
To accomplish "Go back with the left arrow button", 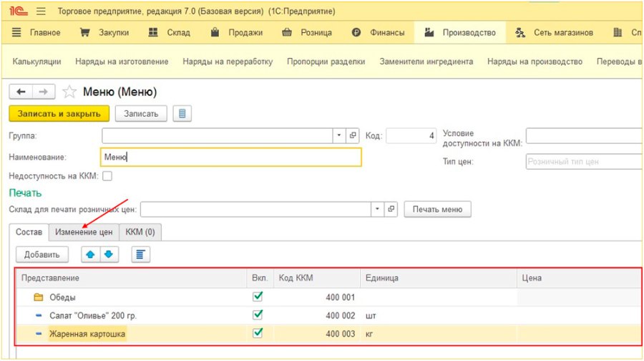I will coord(21,92).
